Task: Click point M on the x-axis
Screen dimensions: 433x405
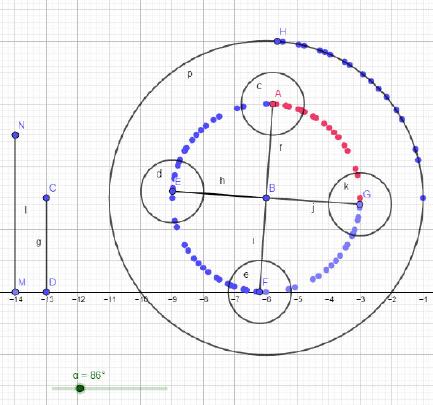Action: point(15,292)
